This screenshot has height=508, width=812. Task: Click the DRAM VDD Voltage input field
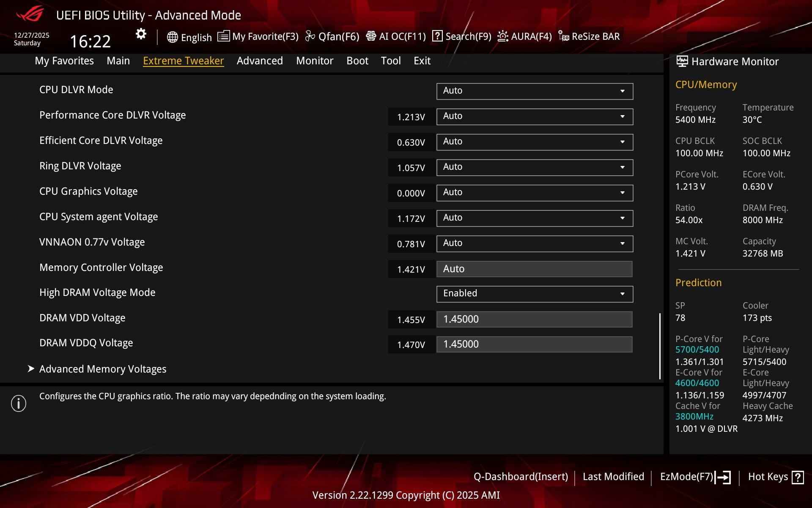pos(534,319)
